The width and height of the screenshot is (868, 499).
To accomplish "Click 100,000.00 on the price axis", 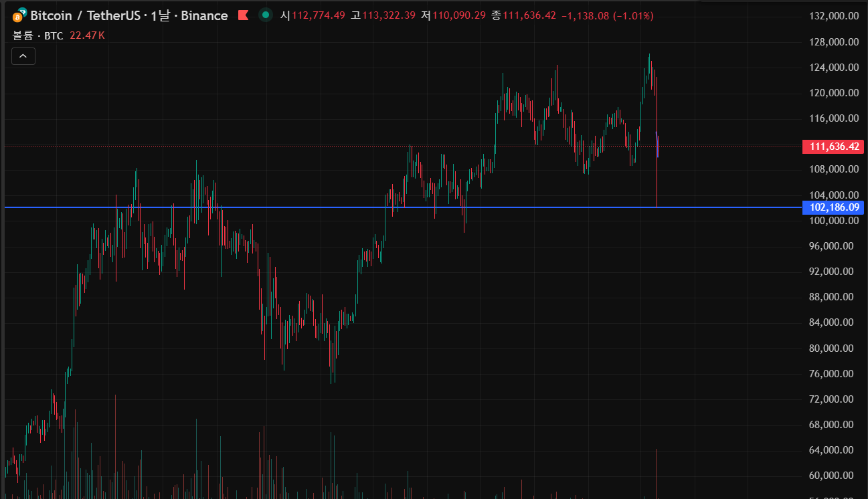I will pos(833,221).
